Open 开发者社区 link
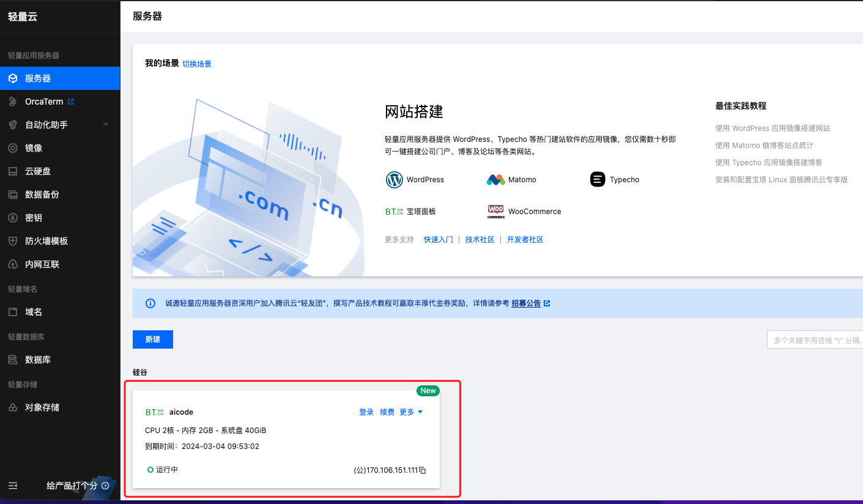The height and width of the screenshot is (504, 863). [525, 240]
